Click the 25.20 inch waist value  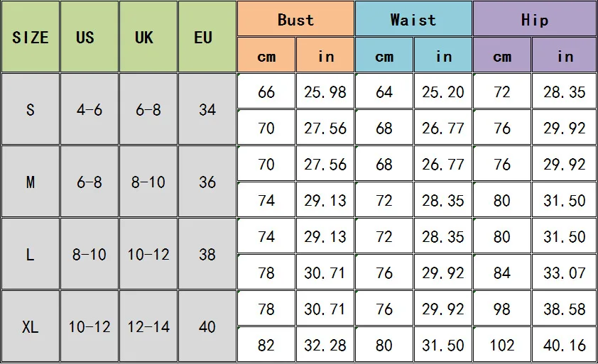click(443, 92)
